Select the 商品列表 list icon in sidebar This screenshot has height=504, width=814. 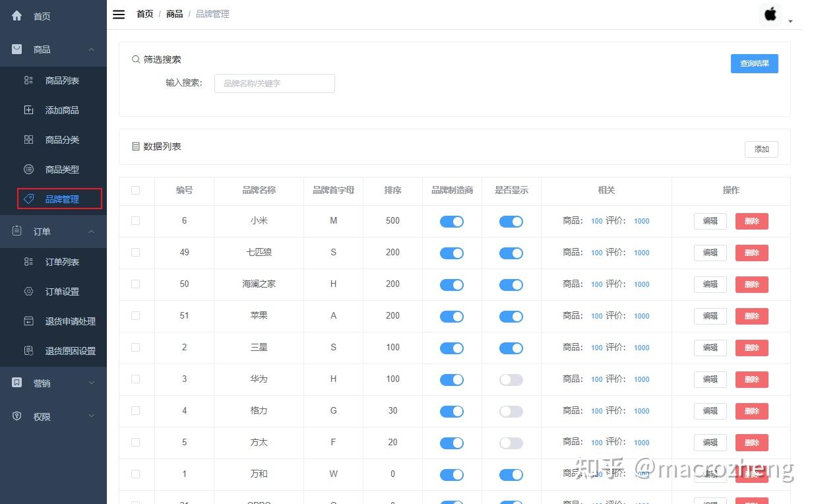point(28,80)
